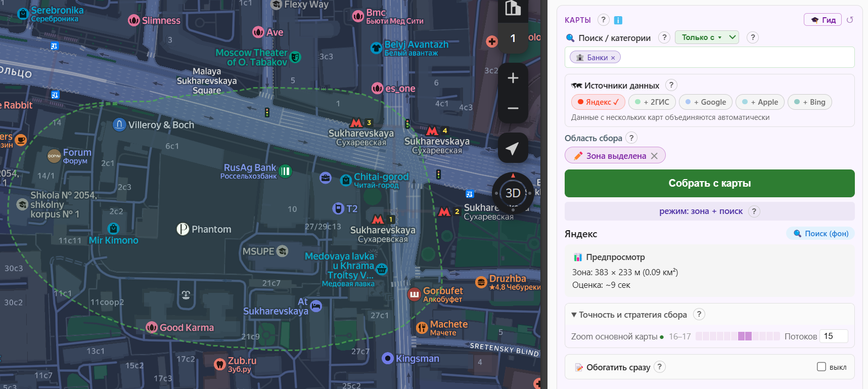Open the Zub.ru dental clinic pin
Viewport: 868px width, 389px height.
(219, 364)
